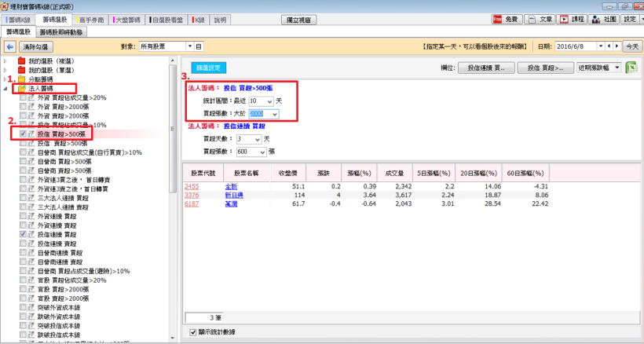Click folder icon of 我的選股(單選)

click(x=22, y=70)
